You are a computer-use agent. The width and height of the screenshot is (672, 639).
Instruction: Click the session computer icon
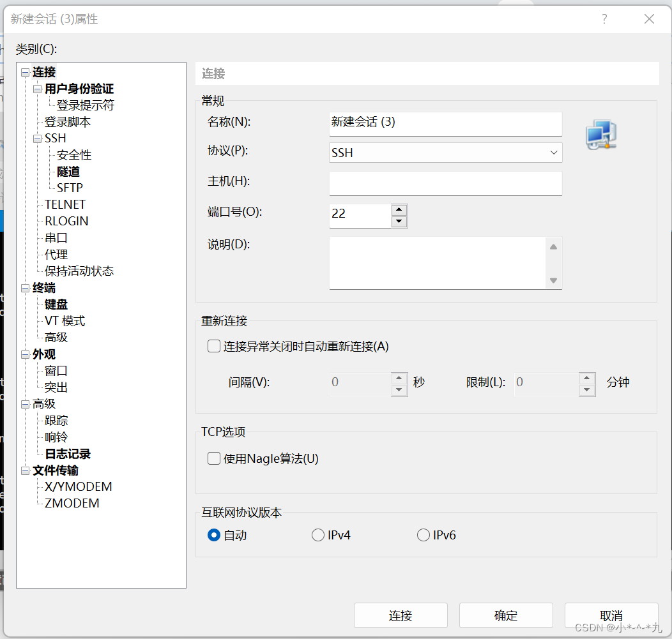[601, 135]
